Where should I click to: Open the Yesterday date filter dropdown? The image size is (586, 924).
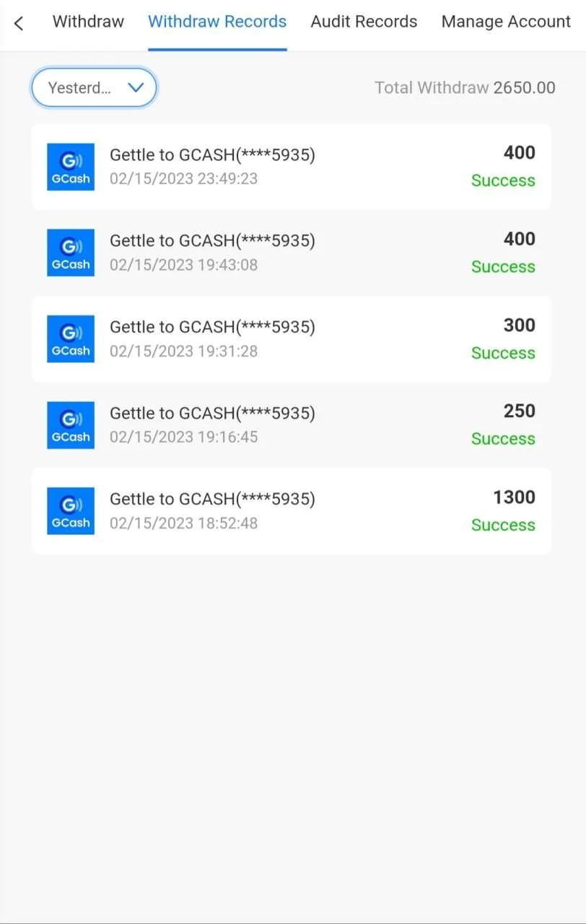[94, 87]
